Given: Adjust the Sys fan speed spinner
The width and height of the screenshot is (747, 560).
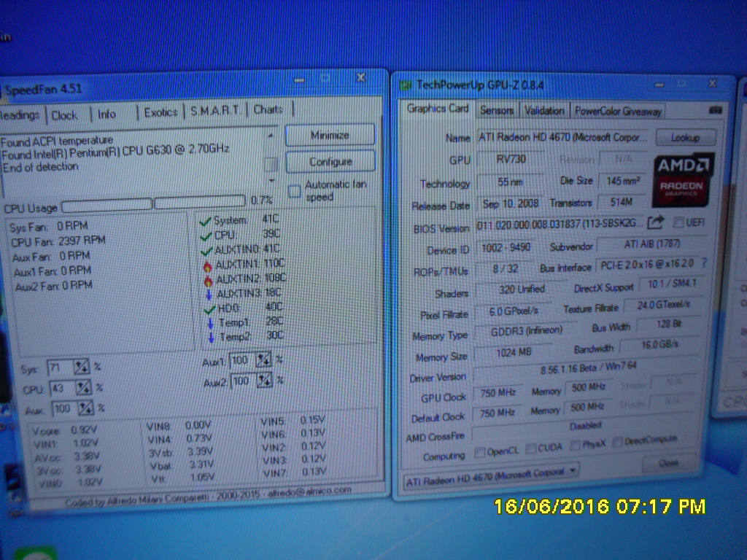Looking at the screenshot, I should coord(81,367).
